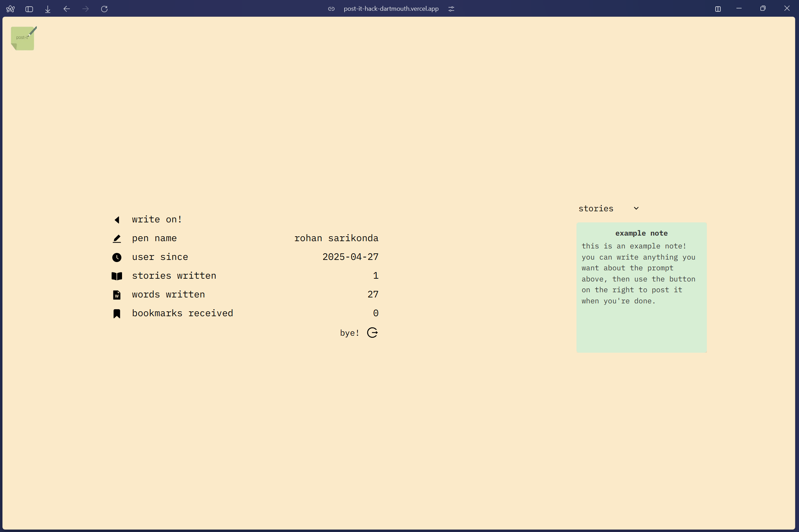Click the write on! link
Screen dimensions: 799x532
coord(157,220)
